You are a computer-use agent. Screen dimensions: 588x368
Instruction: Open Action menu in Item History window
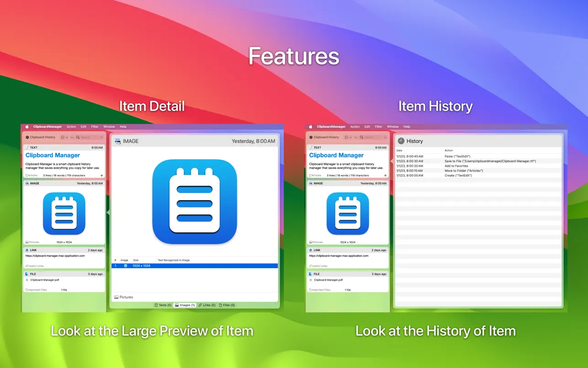(x=355, y=127)
